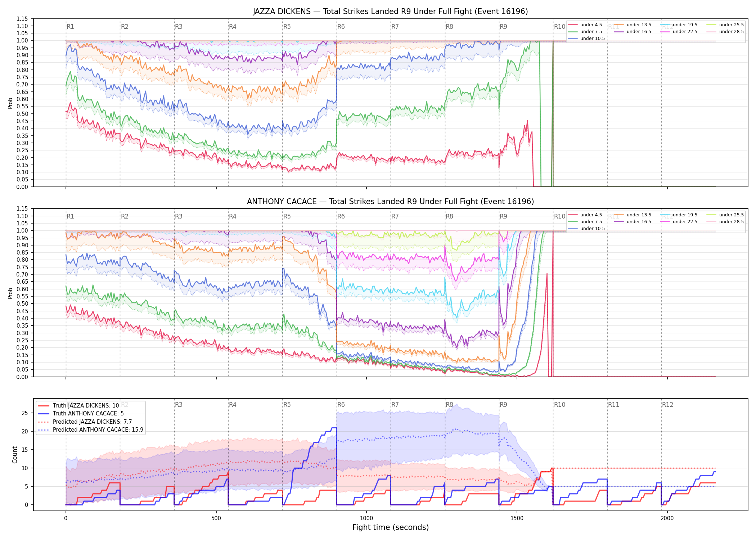The width and height of the screenshot is (756, 540).
Task: Click the ANTHONY CACACE chart title
Action: coord(390,202)
